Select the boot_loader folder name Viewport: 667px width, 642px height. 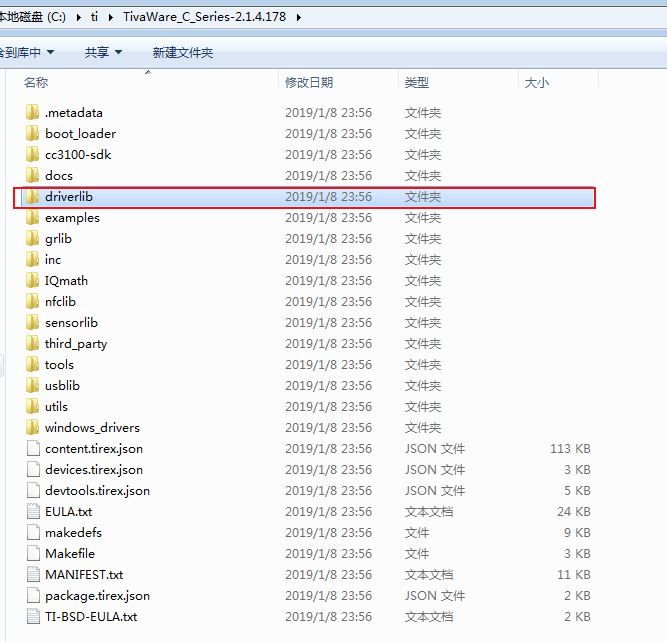(x=80, y=134)
